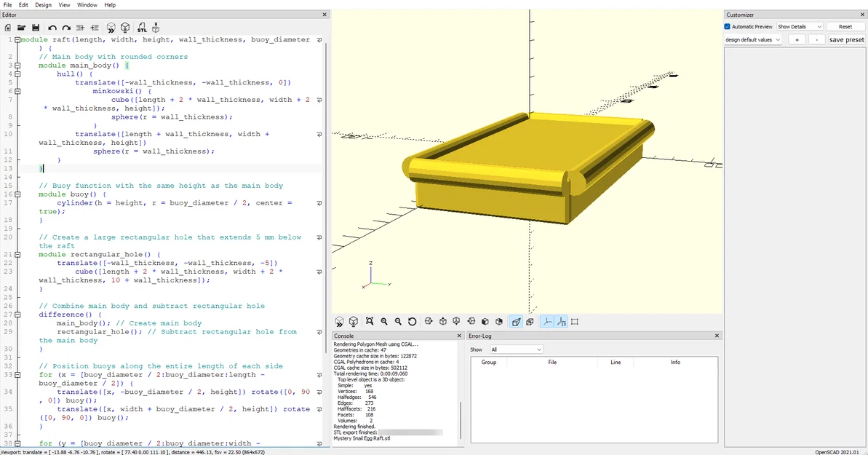
Task: Unindent the selected code lines
Action: coord(80,28)
